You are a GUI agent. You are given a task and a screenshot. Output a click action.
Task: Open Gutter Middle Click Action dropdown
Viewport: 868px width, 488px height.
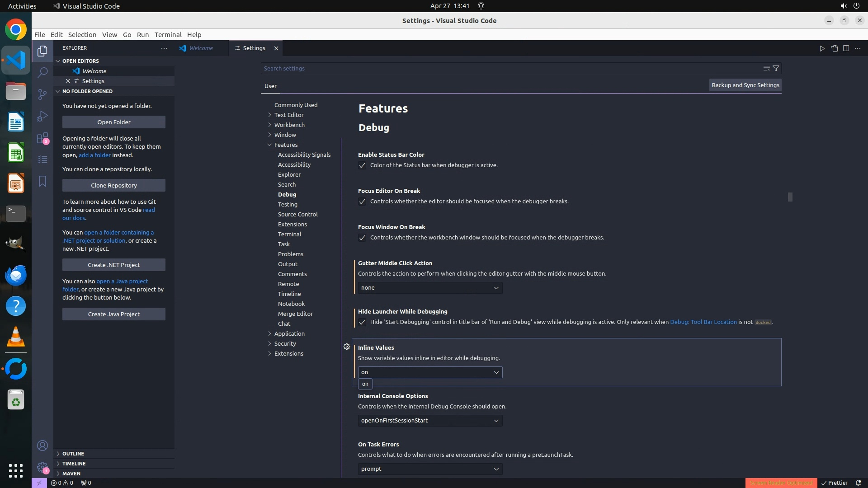tap(430, 288)
